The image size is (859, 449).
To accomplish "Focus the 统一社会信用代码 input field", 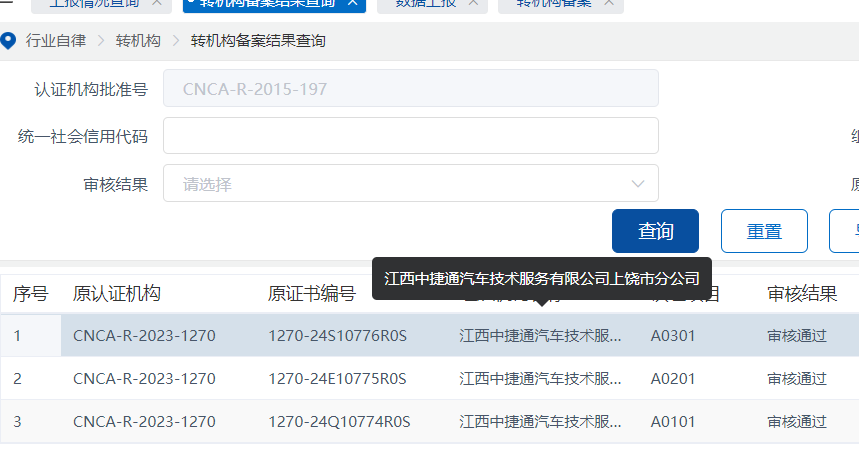I will click(x=411, y=136).
